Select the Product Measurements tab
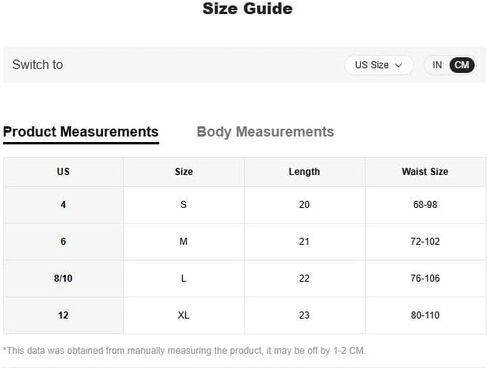 click(81, 132)
